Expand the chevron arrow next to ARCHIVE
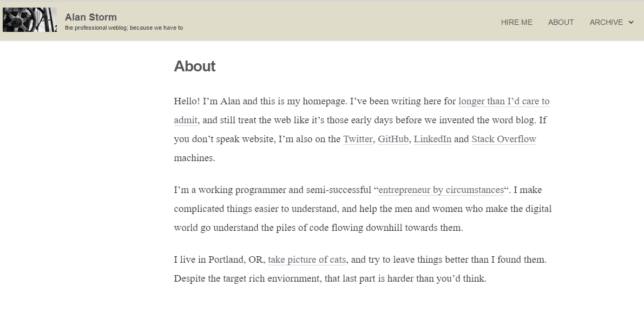 (x=631, y=23)
